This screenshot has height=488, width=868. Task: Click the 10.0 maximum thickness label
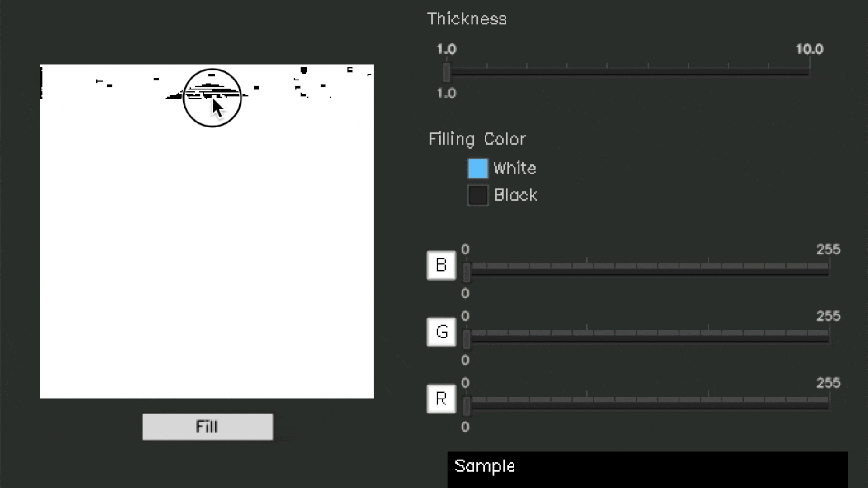coord(810,49)
